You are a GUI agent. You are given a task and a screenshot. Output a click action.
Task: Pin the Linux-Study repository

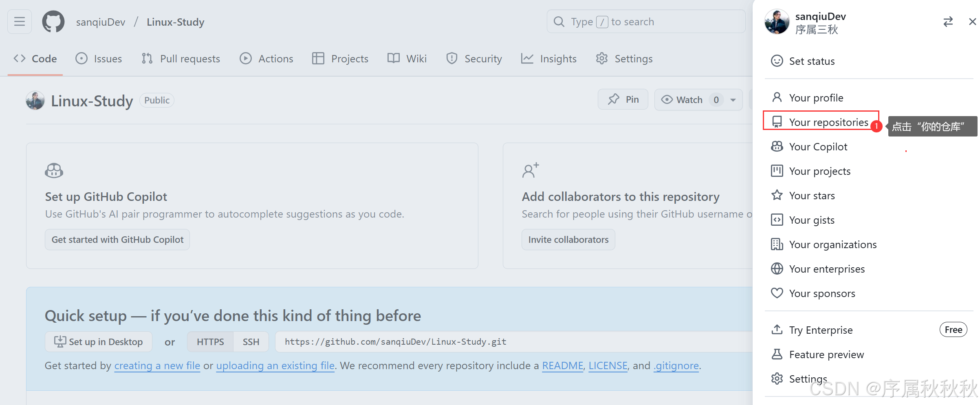623,99
